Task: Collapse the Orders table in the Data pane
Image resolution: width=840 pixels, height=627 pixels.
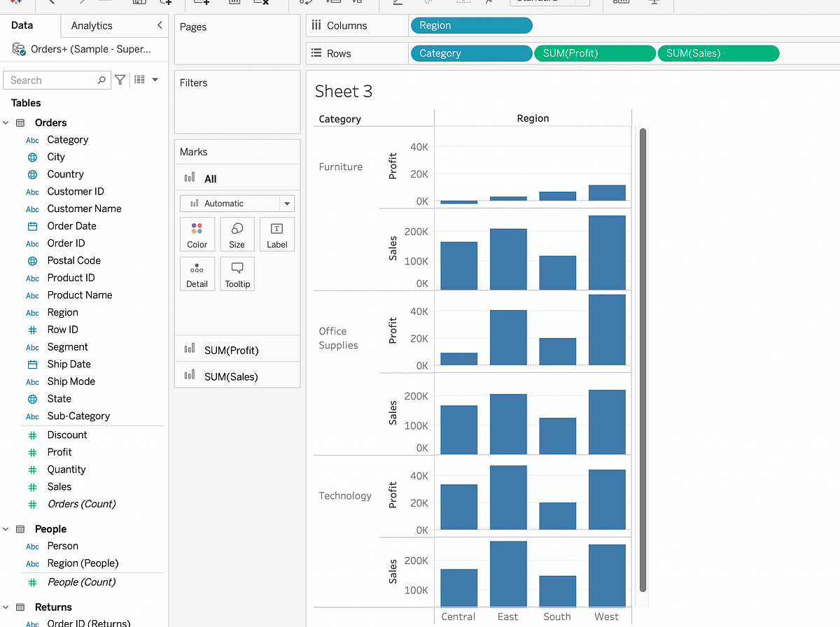Action: coord(6,122)
